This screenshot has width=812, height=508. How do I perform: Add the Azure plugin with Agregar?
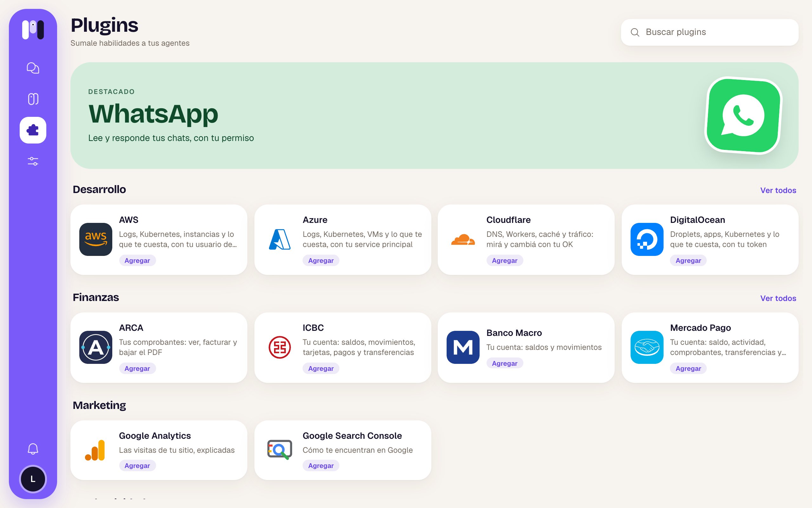(321, 260)
